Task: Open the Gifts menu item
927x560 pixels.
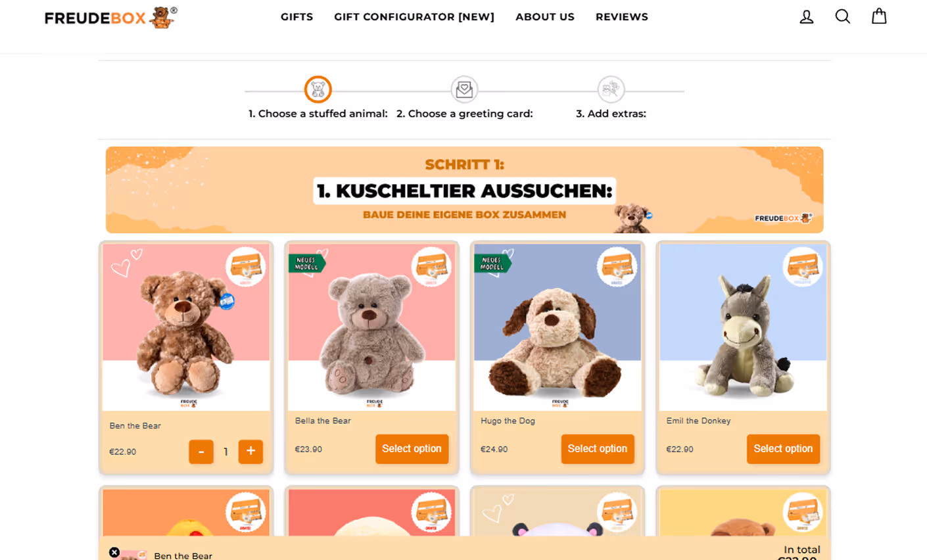Action: coord(297,17)
